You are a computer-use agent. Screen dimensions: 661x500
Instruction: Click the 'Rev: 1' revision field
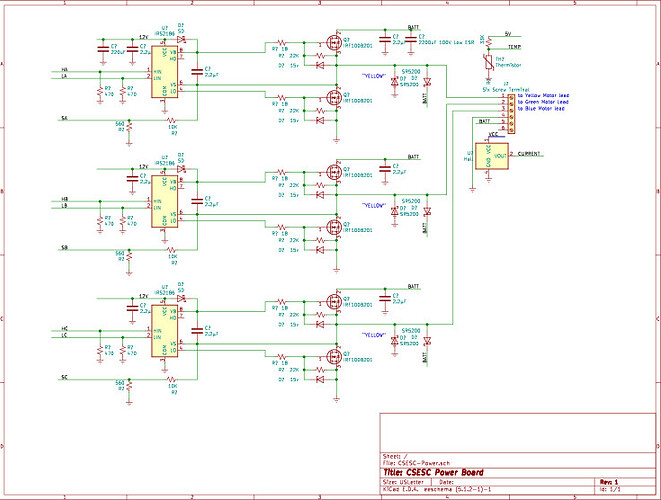609,482
